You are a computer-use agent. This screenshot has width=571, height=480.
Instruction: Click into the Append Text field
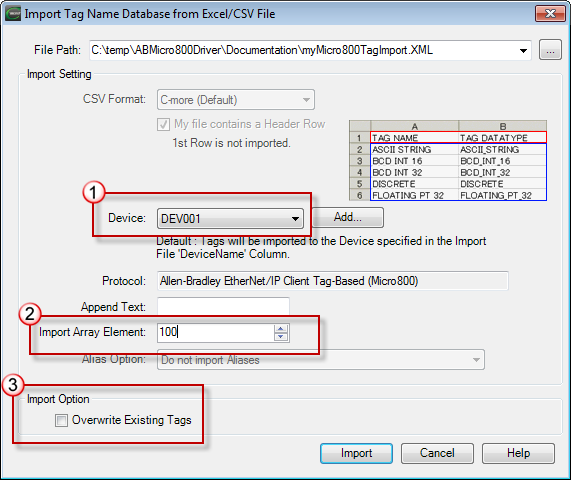pyautogui.click(x=223, y=307)
